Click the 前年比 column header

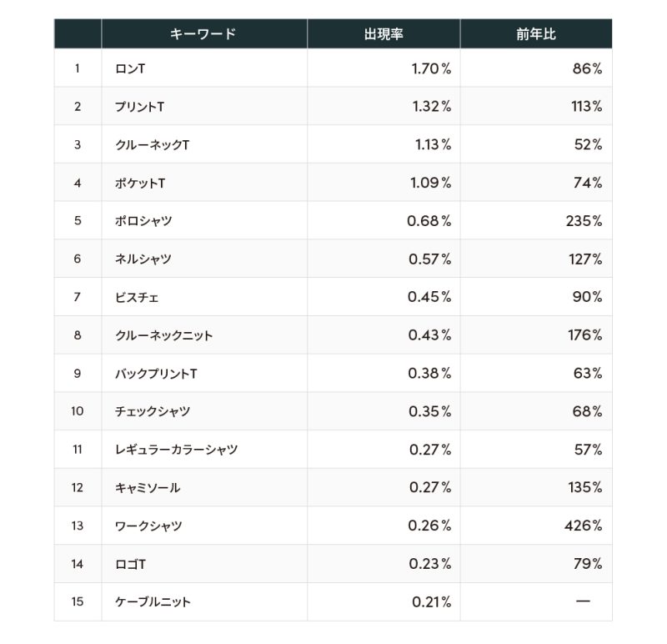(x=535, y=34)
